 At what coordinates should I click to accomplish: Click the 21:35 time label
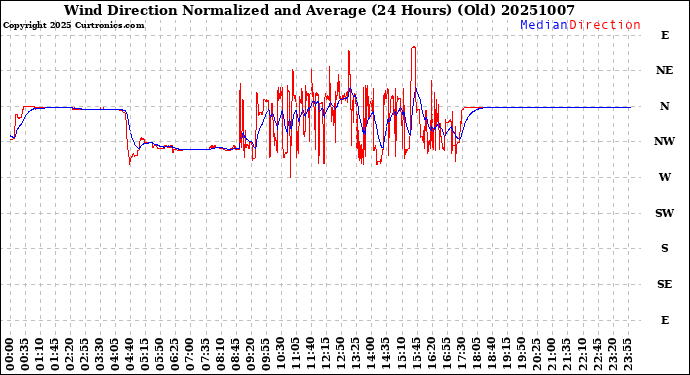(x=566, y=354)
